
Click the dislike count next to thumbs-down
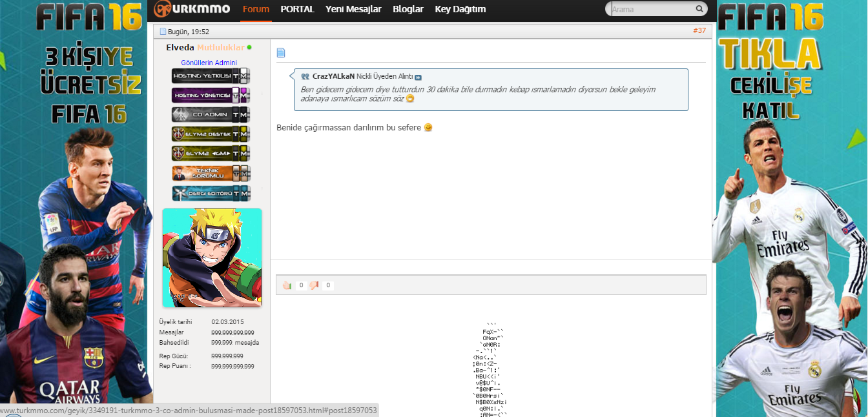click(328, 285)
